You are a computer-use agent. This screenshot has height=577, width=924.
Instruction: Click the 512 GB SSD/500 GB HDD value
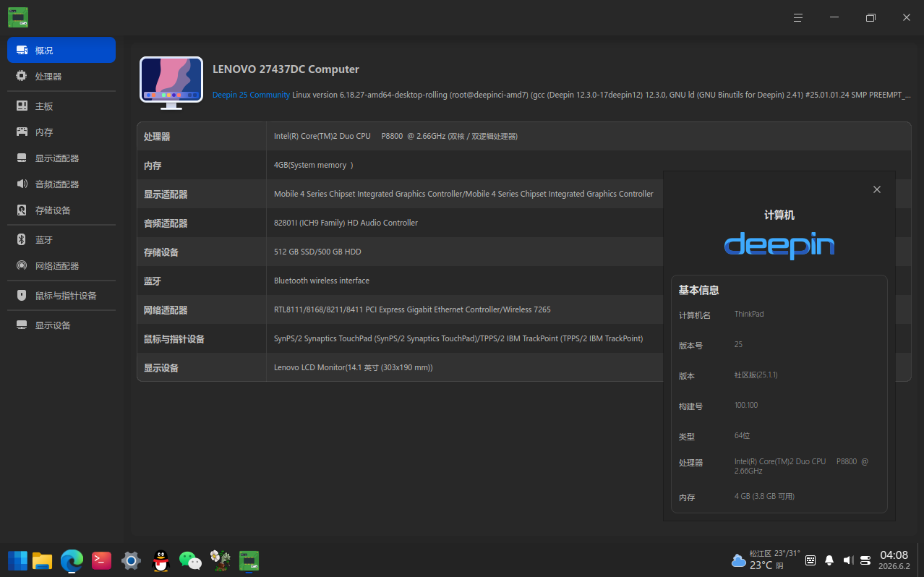coord(317,252)
